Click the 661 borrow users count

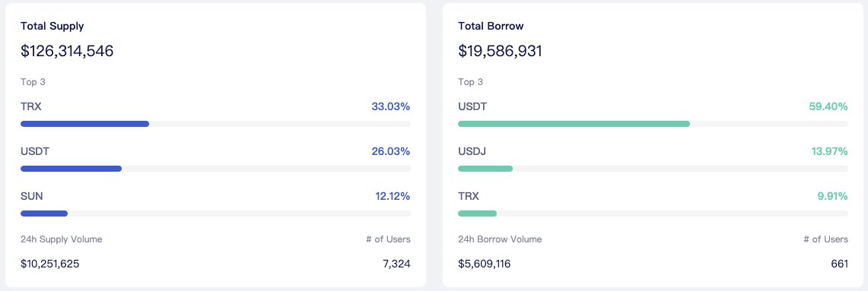839,264
